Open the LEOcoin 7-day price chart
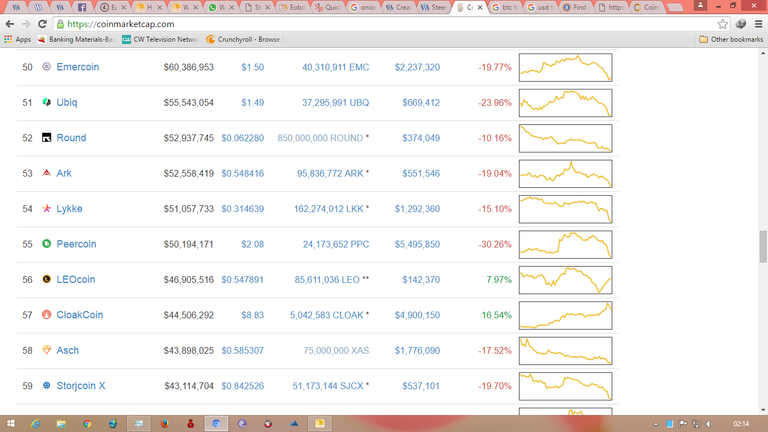Viewport: 768px width, 432px height. [565, 280]
